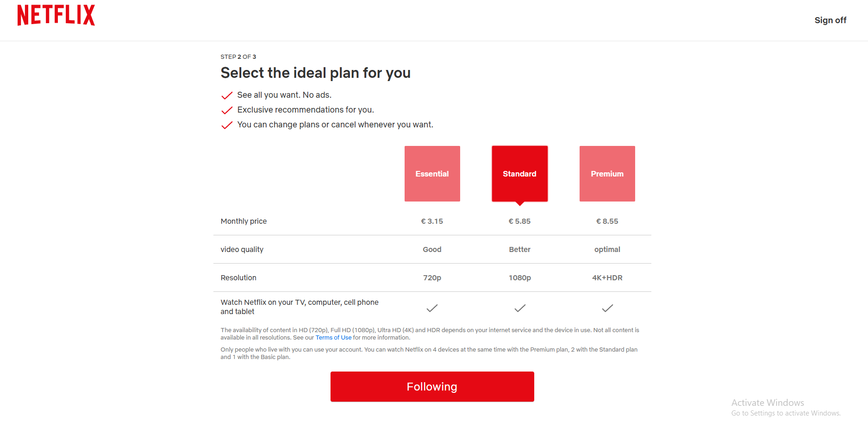Viewport: 868px width, 435px height.
Task: Click the 1080p resolution value
Action: coord(519,278)
